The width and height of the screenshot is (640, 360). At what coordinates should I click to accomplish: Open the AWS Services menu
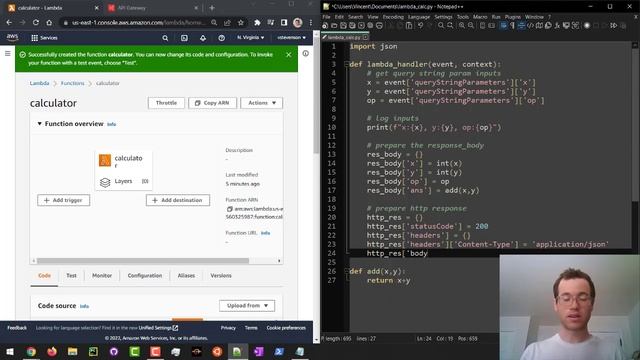[x=44, y=38]
